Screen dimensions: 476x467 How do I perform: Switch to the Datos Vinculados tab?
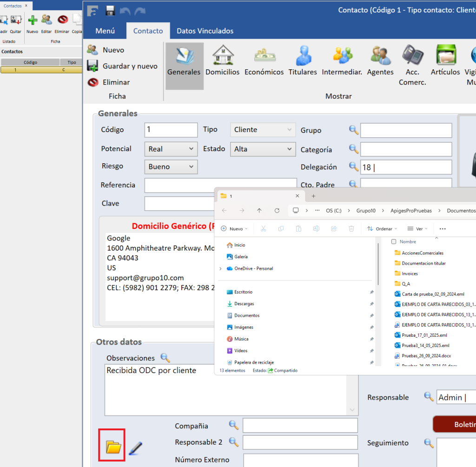click(x=205, y=31)
